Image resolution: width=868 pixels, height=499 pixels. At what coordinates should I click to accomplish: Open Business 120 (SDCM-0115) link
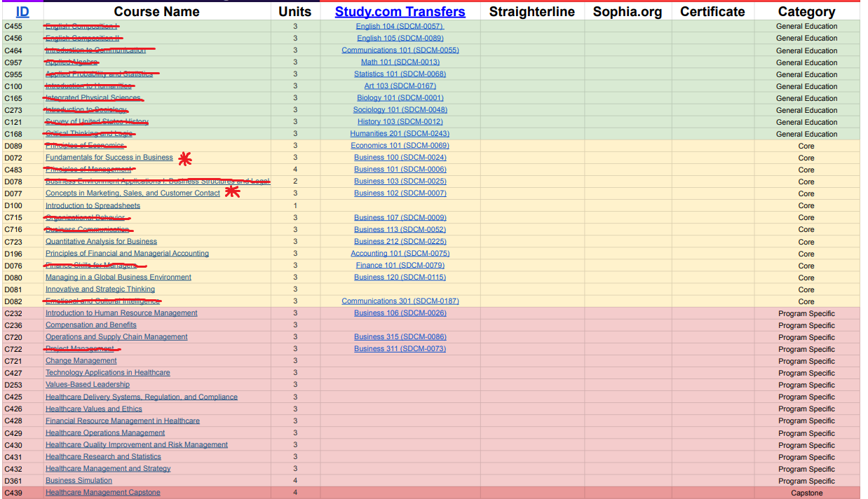pyautogui.click(x=400, y=278)
